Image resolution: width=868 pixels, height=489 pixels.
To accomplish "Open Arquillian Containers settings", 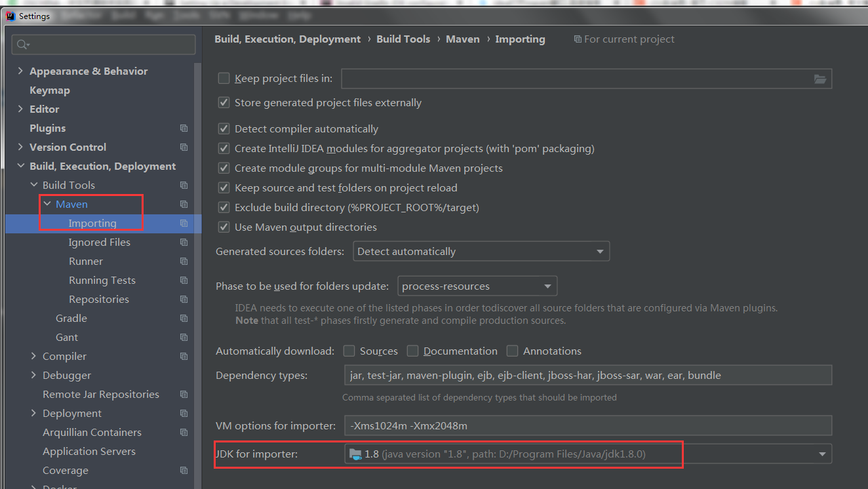I will 92,433.
